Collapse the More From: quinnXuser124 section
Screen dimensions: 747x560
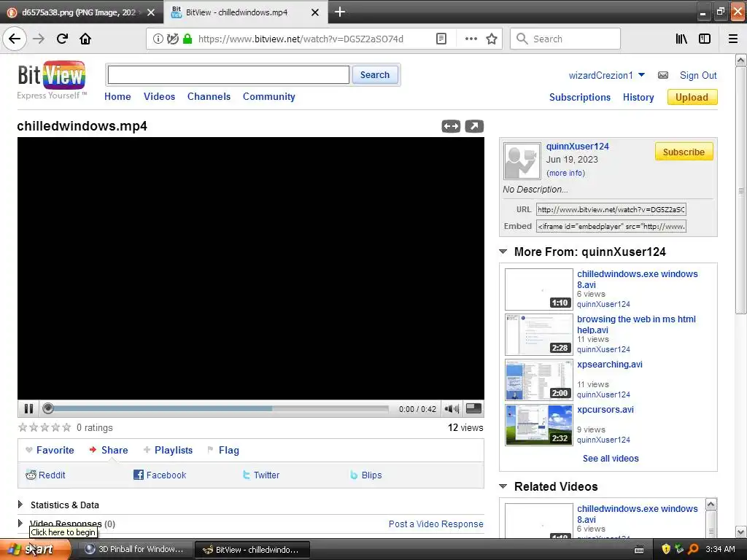pos(503,252)
